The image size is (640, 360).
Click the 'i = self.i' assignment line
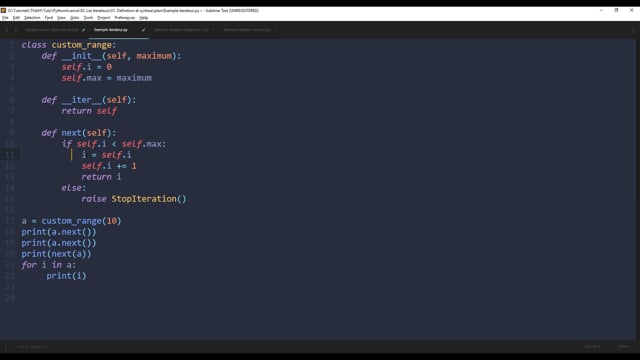pos(107,155)
